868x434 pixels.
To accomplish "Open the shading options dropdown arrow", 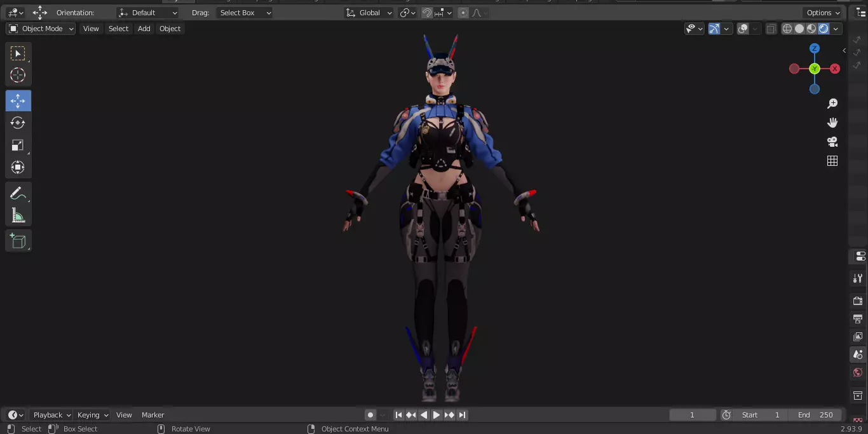I will point(836,29).
